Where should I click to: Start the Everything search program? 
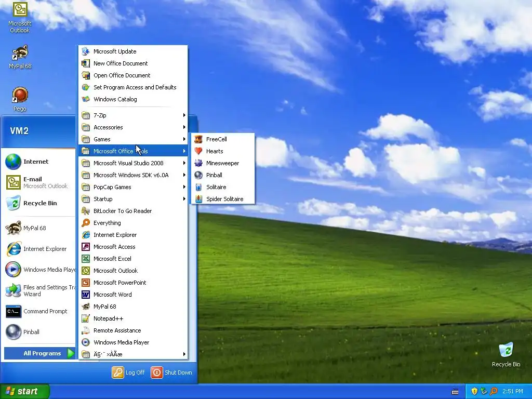point(133,223)
